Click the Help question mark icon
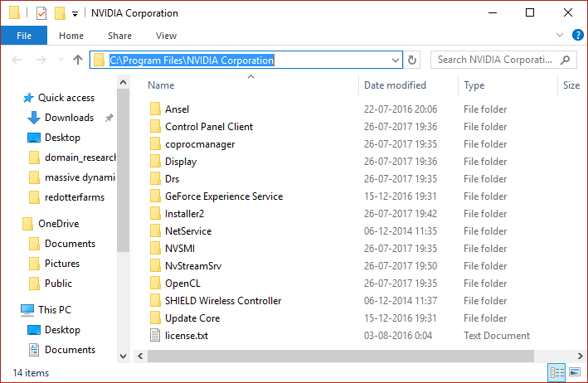This screenshot has width=588, height=383. pyautogui.click(x=577, y=36)
